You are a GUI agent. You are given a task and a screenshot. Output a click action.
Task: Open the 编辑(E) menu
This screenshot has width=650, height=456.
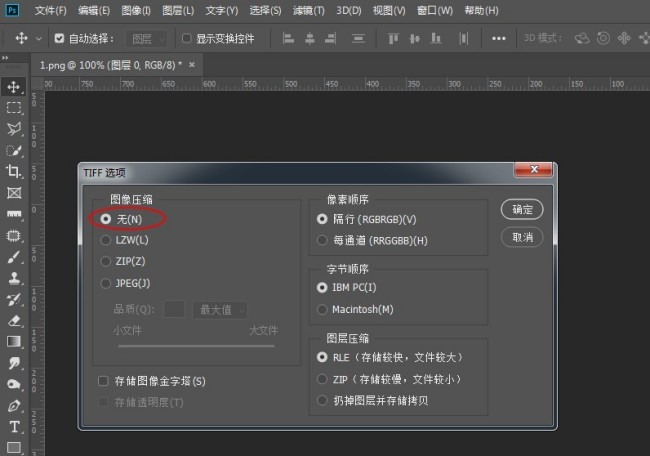click(94, 10)
